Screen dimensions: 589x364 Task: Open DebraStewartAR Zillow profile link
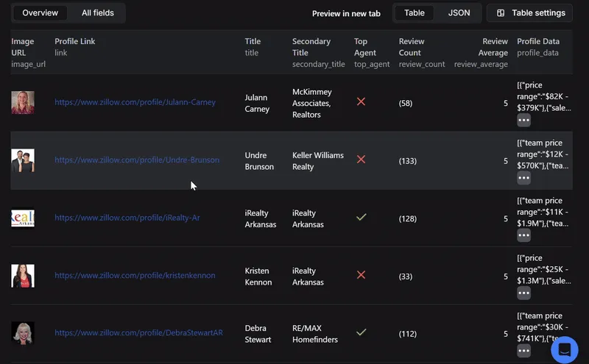point(138,333)
